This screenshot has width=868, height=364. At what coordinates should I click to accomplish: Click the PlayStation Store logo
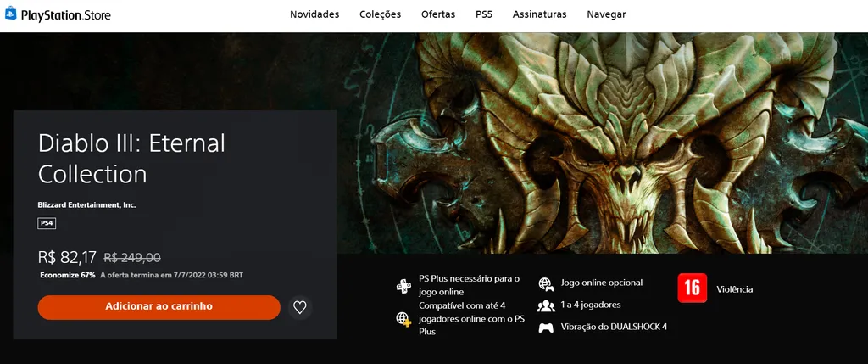click(58, 14)
